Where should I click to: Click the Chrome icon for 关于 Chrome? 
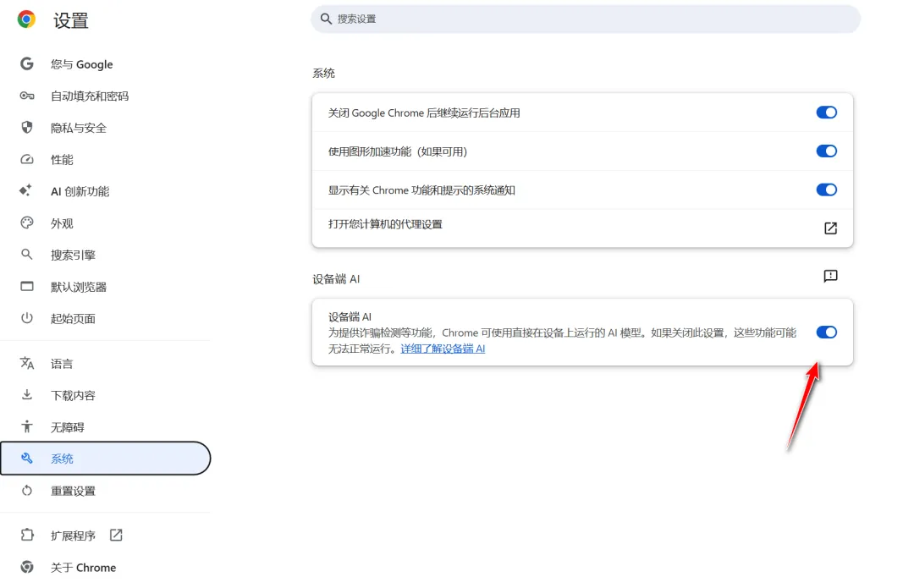27,567
